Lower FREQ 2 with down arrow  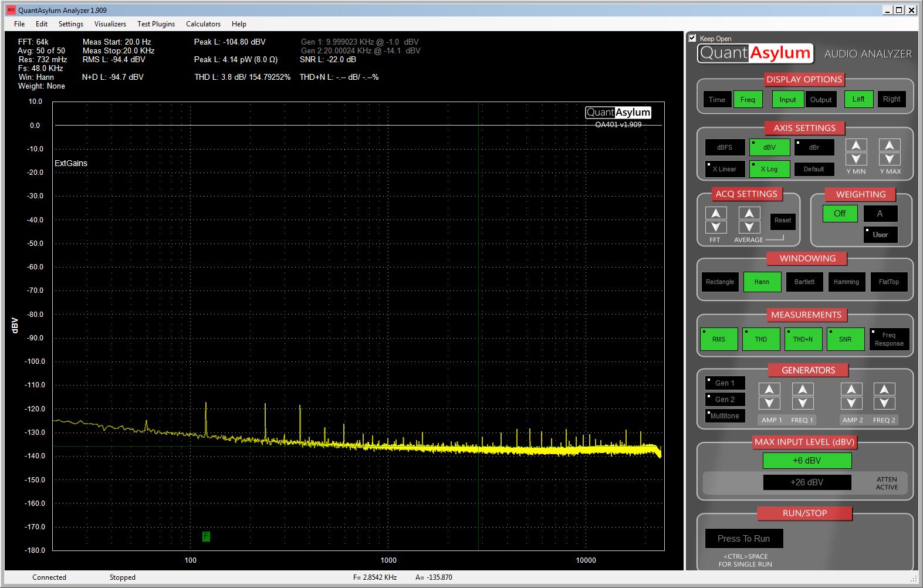pyautogui.click(x=884, y=403)
